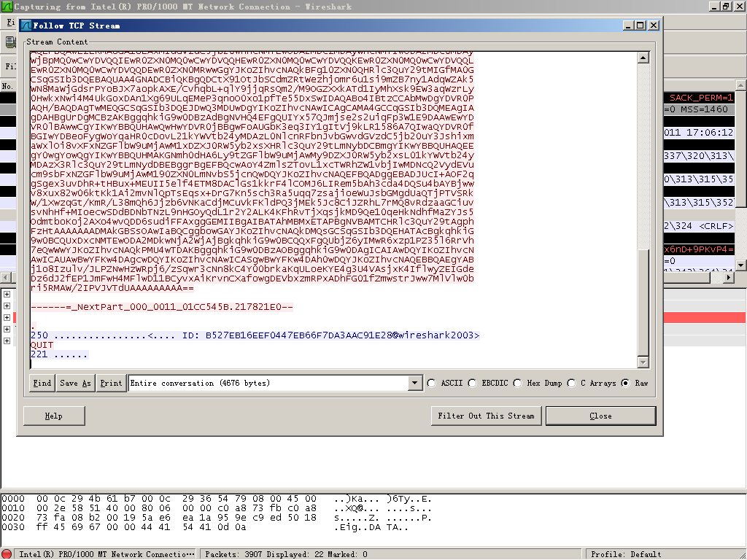Select the Raw radio button
The image size is (747, 560).
[x=625, y=383]
